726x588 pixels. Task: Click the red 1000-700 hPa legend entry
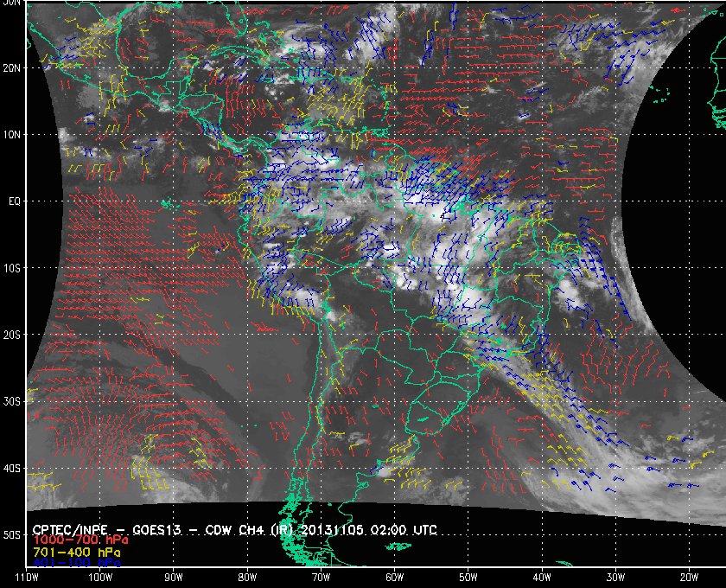coord(80,540)
